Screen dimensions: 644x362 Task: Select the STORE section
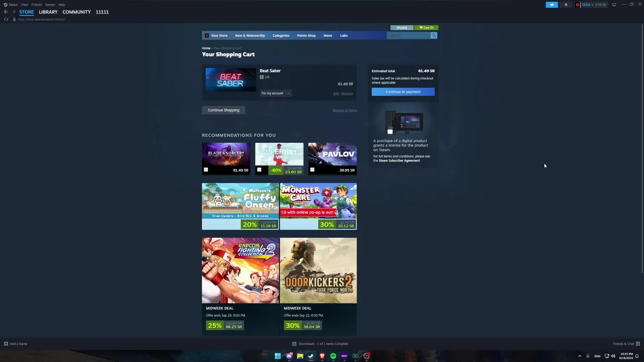[27, 12]
